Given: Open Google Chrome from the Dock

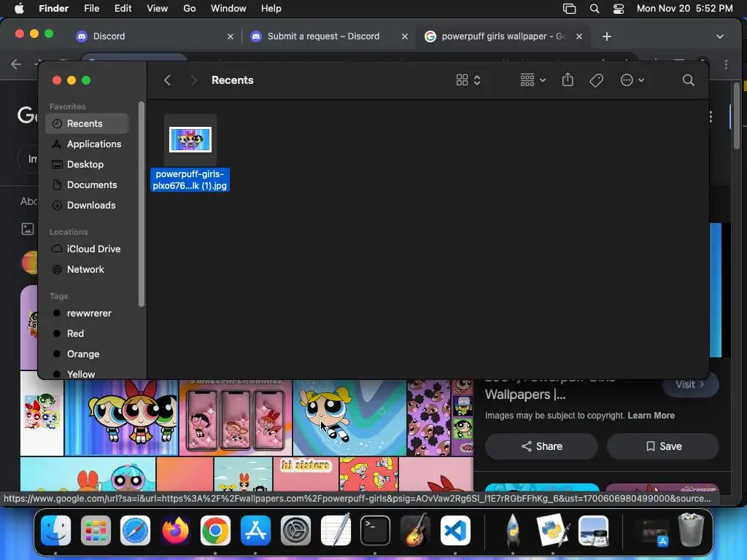Looking at the screenshot, I should pyautogui.click(x=215, y=531).
